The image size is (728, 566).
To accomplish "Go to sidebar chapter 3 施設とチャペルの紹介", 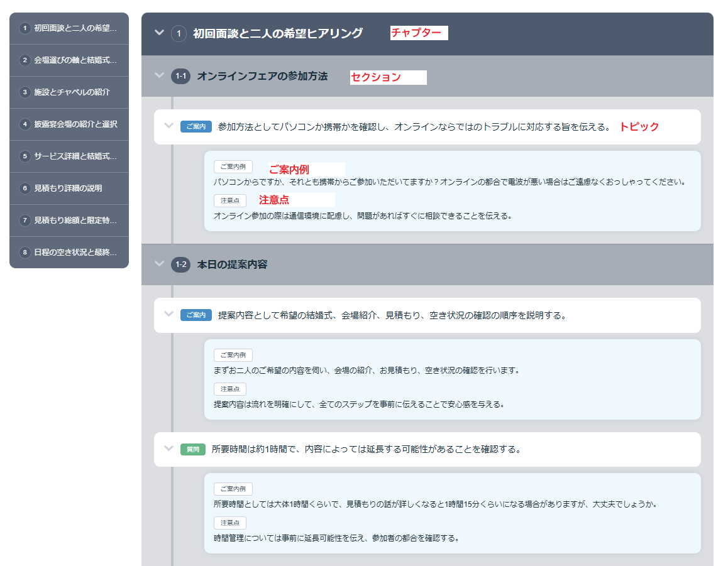I will coord(69,92).
